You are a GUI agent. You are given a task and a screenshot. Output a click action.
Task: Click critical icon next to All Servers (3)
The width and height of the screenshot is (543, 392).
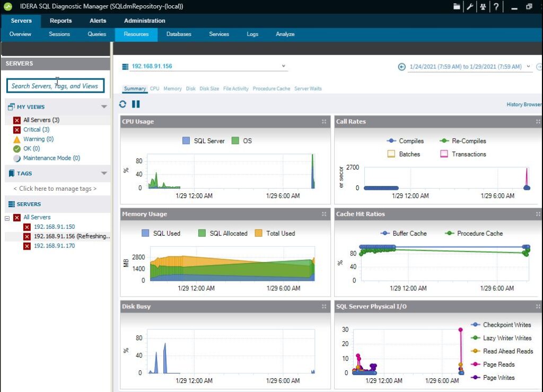point(17,120)
